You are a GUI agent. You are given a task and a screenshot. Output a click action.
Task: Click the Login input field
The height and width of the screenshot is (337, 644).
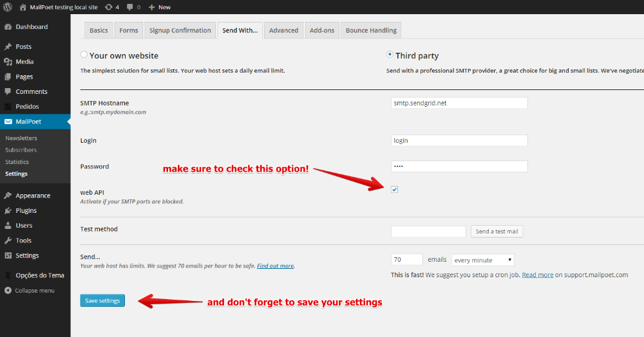click(x=459, y=140)
